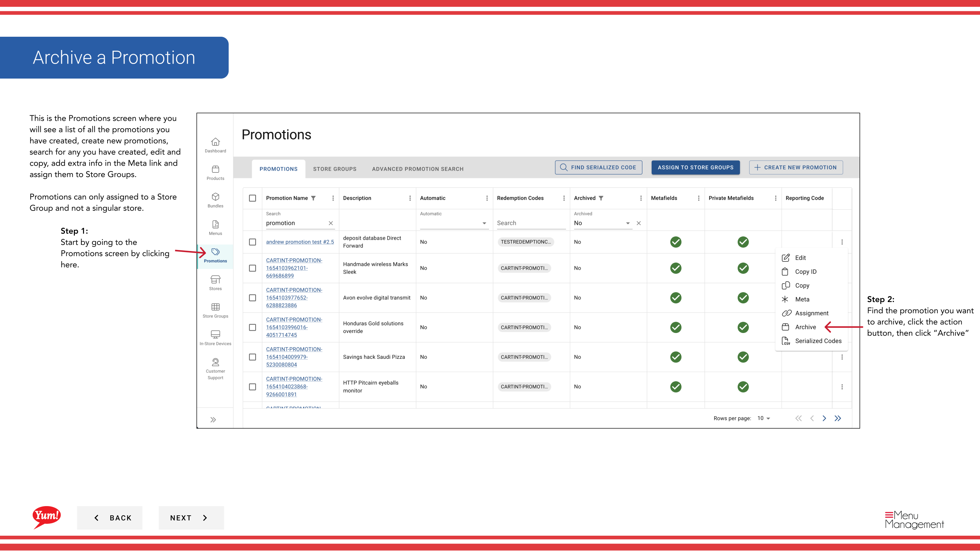Choose Serialized Codes from the action menu
Image resolution: width=980 pixels, height=551 pixels.
point(811,341)
